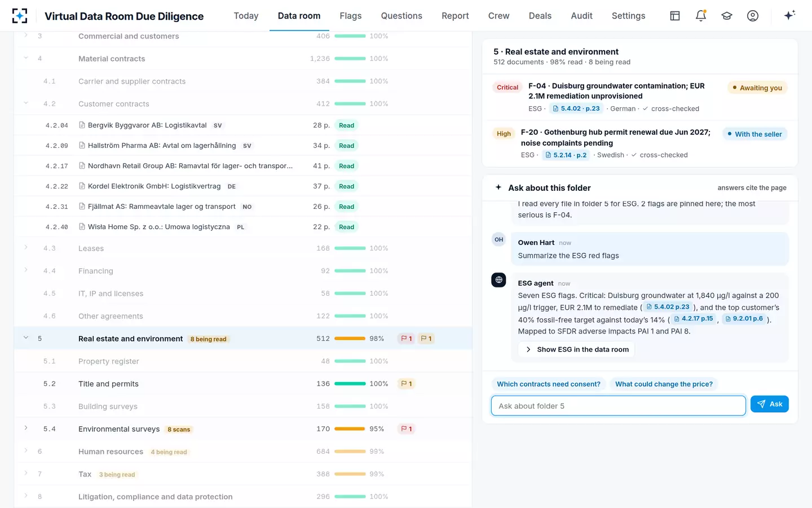Viewport: 812px width, 508px height.
Task: Click the document icon for Bergvik Byggvaror AB
Action: (x=82, y=125)
